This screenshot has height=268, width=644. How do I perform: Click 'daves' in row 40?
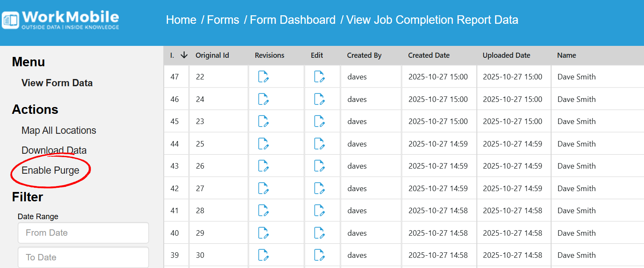point(357,233)
